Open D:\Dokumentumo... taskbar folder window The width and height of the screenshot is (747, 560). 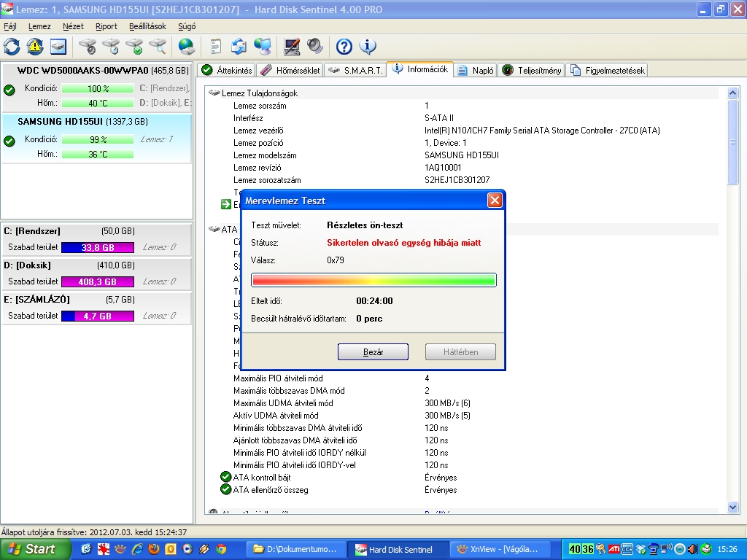(x=295, y=549)
